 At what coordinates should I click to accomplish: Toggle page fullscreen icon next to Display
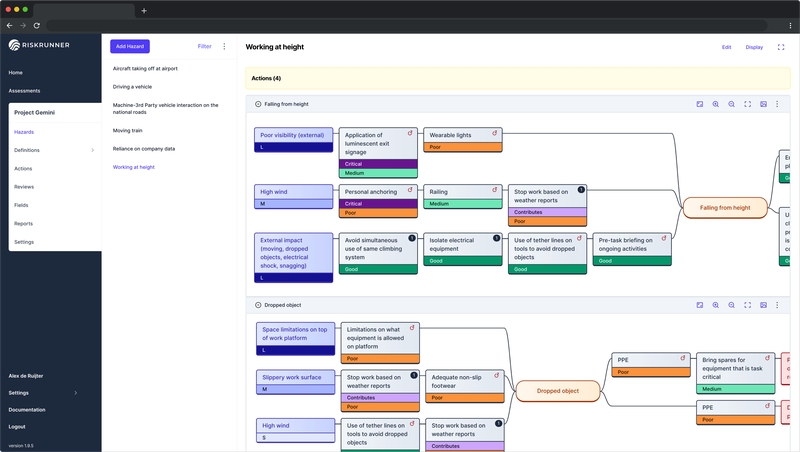(x=781, y=47)
